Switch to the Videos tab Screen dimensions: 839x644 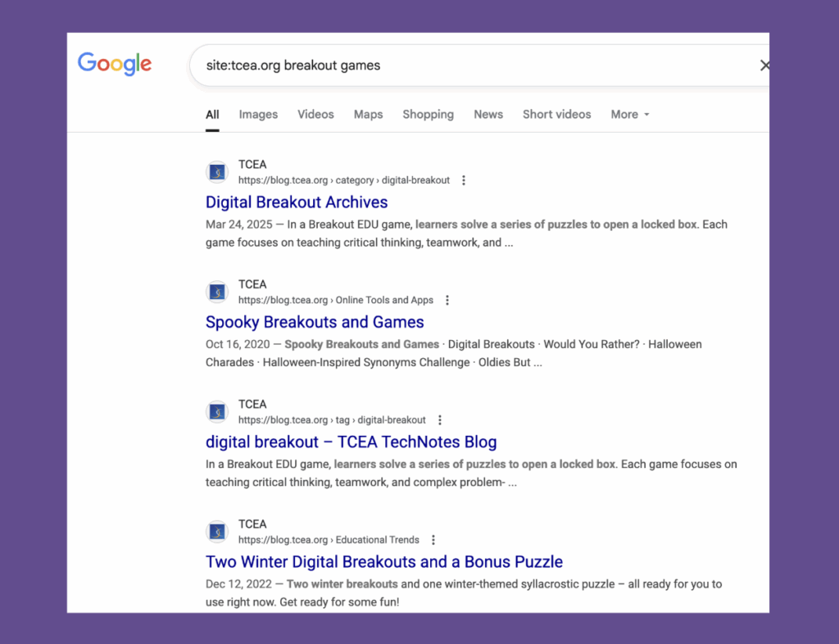click(315, 115)
